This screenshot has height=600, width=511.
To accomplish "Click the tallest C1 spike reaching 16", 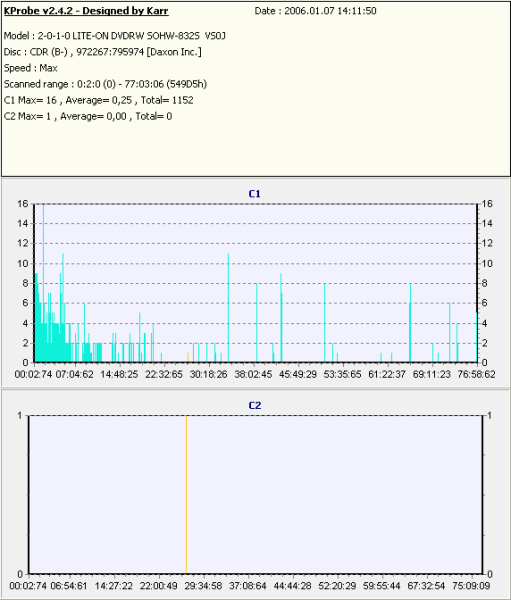I will pyautogui.click(x=43, y=283).
